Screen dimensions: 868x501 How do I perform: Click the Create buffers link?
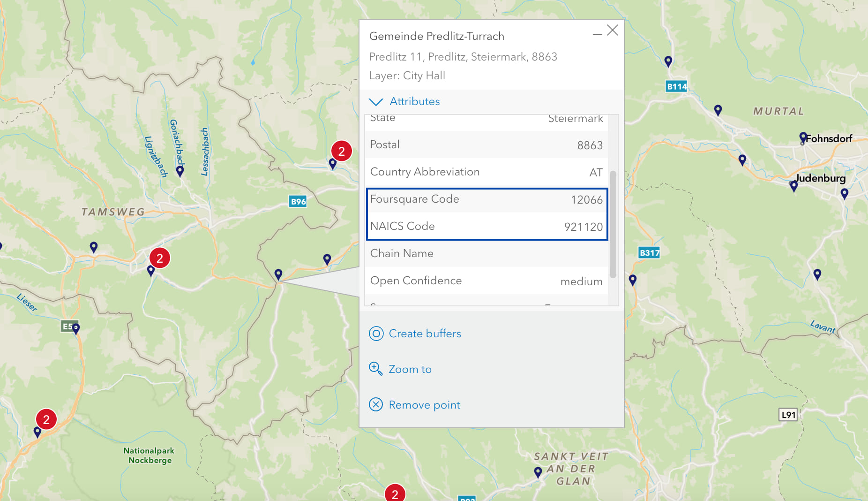[425, 334]
